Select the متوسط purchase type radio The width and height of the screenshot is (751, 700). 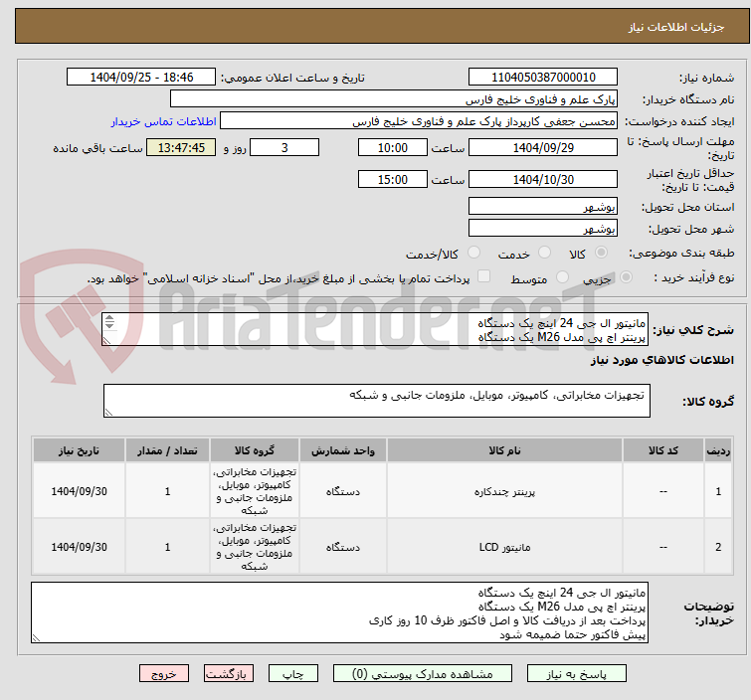[x=562, y=277]
